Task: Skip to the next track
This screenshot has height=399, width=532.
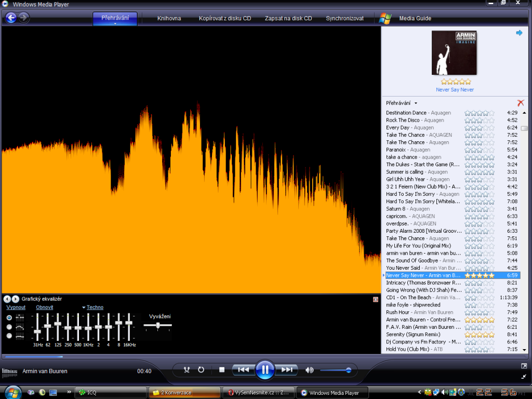Action: click(287, 370)
